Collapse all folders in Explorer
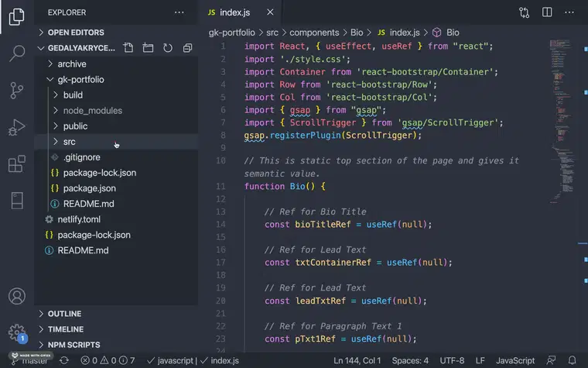 coord(187,48)
